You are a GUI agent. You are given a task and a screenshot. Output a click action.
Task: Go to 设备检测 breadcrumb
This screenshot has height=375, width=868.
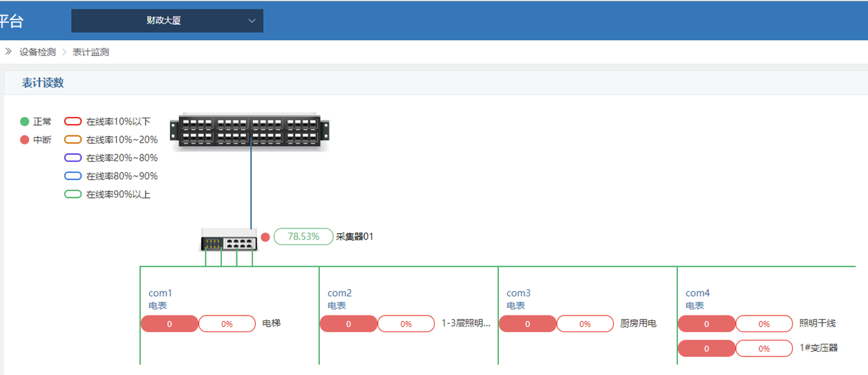pyautogui.click(x=37, y=52)
